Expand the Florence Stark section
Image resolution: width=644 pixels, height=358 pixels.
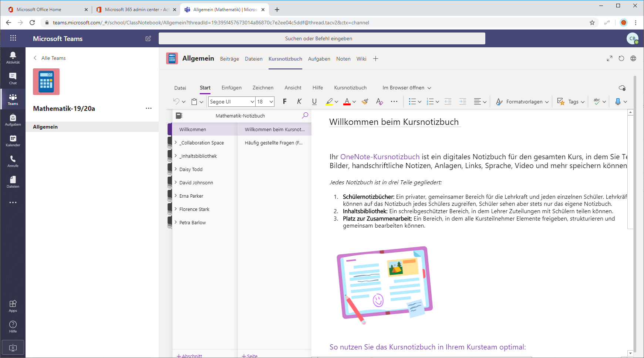(176, 209)
